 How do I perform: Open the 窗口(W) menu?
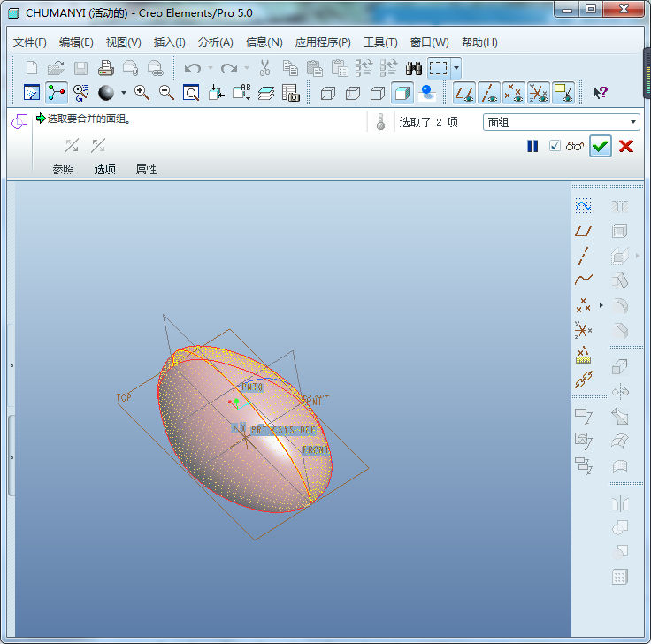[429, 42]
